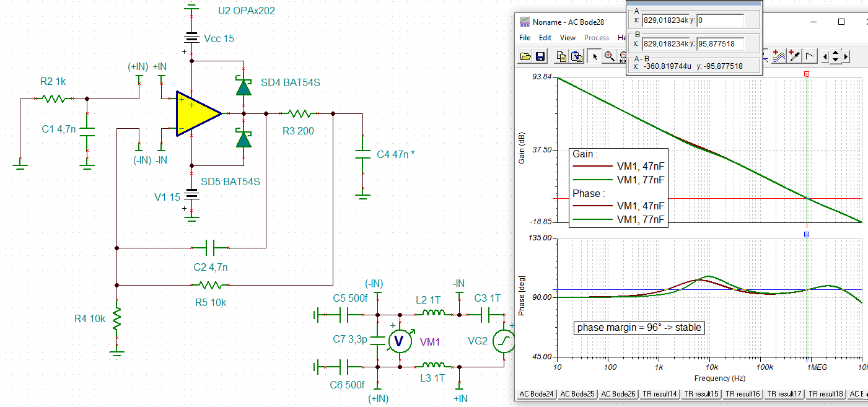Switch to the TR result17 tab
The image size is (868, 407).
coord(784,394)
